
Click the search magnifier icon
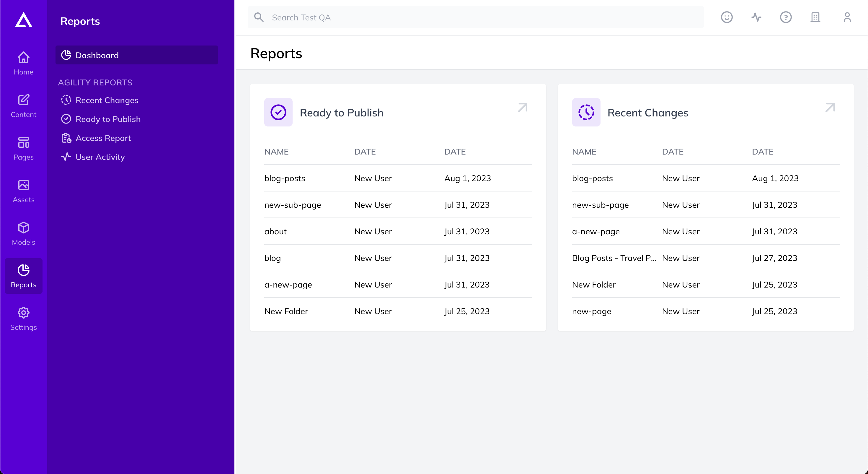point(259,17)
